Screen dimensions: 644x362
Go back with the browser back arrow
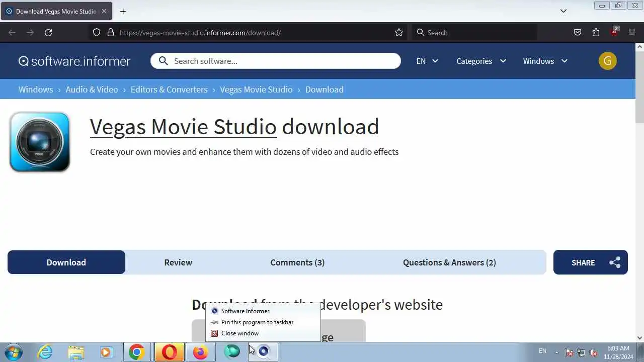[x=12, y=33]
